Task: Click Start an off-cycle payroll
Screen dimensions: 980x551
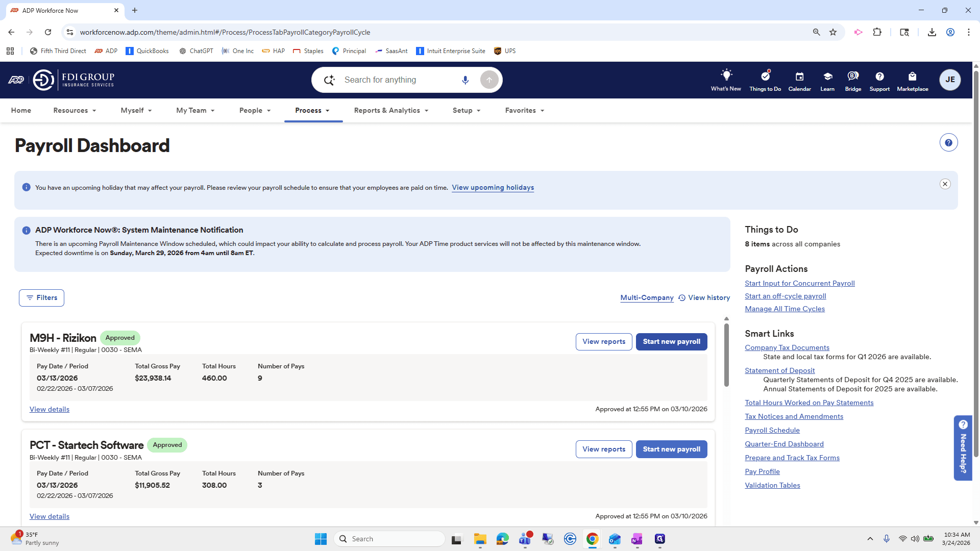Action: 785,296
